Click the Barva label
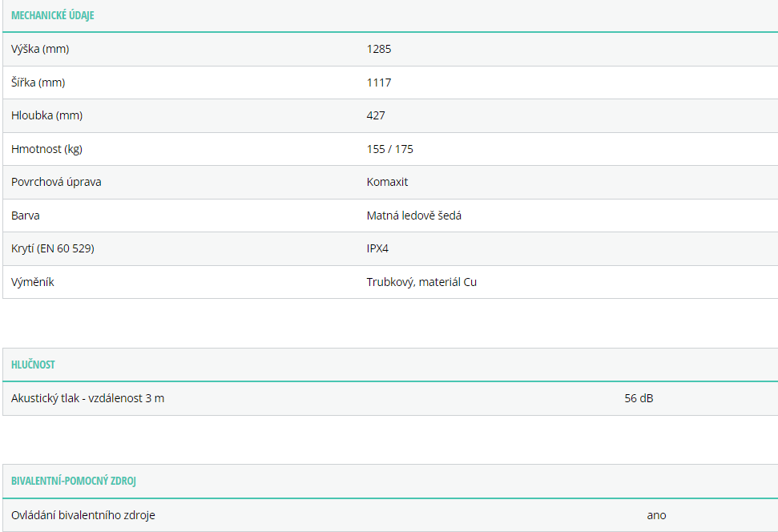Viewport: 778px width, 532px height. click(26, 216)
